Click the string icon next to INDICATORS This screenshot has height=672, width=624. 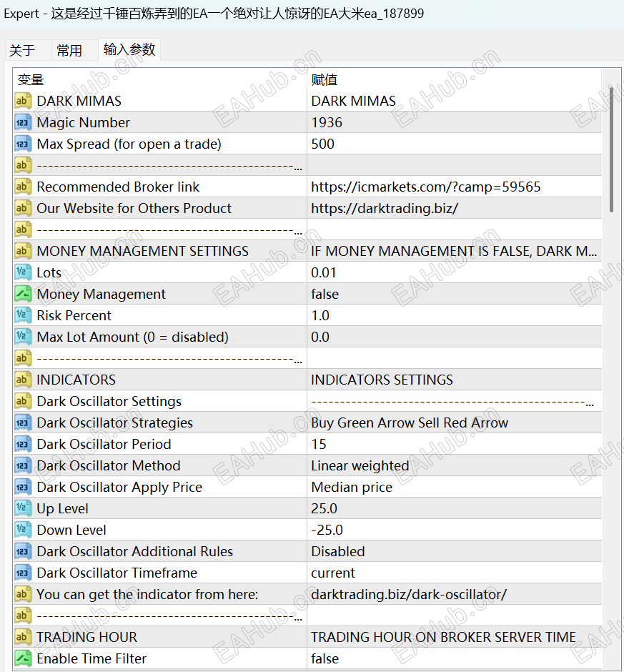tap(23, 380)
